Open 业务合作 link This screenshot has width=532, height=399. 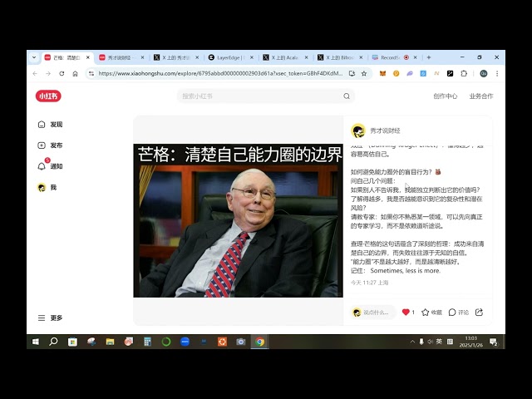(x=481, y=96)
